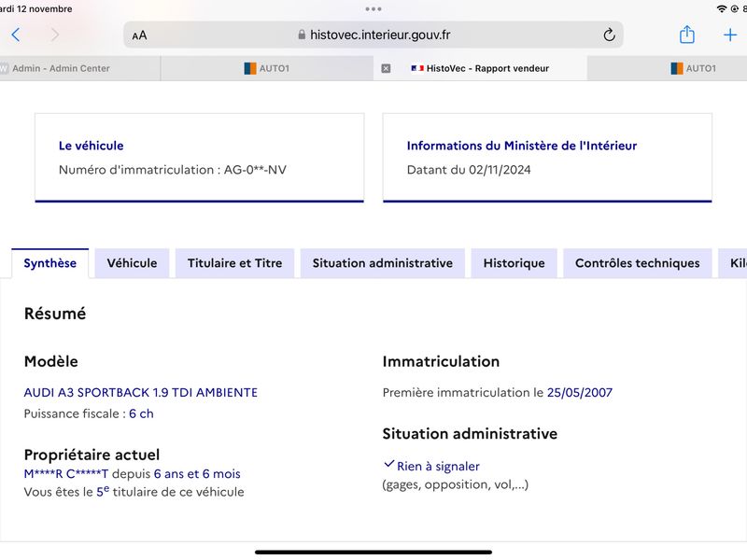Switch to Admin - Admin Center tab

pyautogui.click(x=79, y=68)
